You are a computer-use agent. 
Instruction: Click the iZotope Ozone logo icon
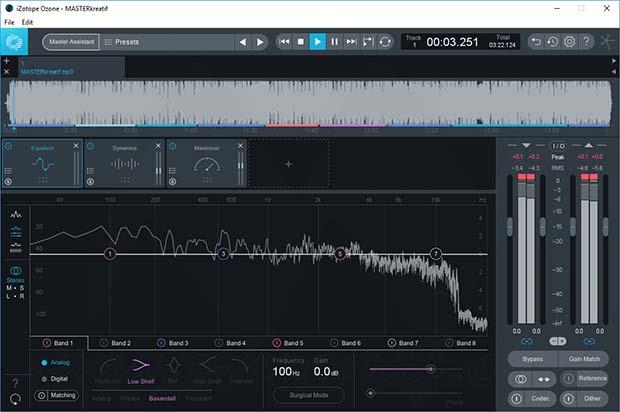click(x=14, y=42)
